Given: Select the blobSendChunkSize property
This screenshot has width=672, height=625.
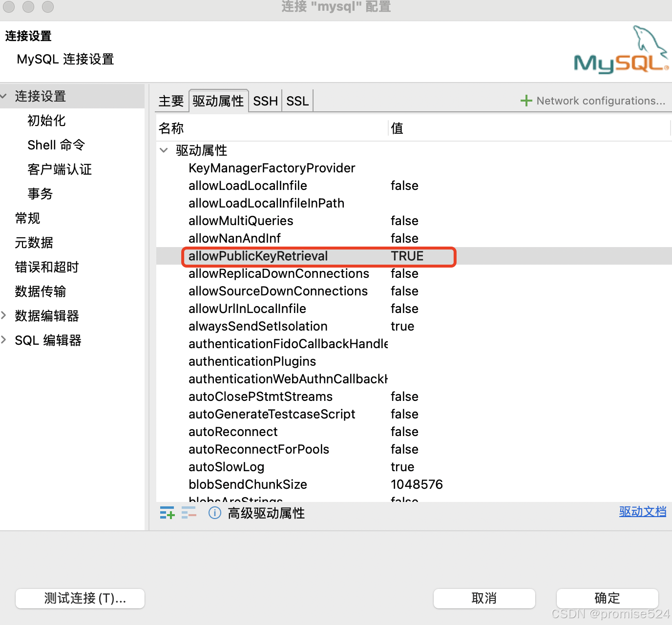Looking at the screenshot, I should (248, 484).
